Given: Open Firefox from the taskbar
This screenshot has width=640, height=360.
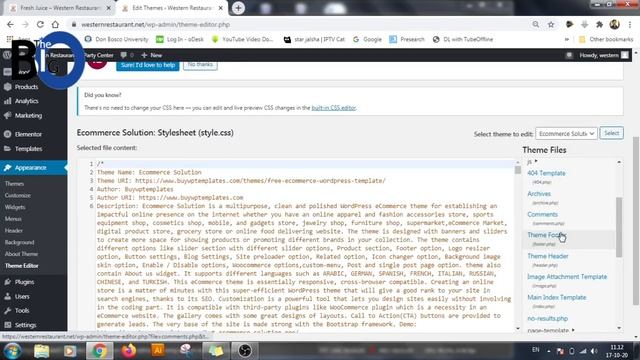Looking at the screenshot, I should point(129,351).
